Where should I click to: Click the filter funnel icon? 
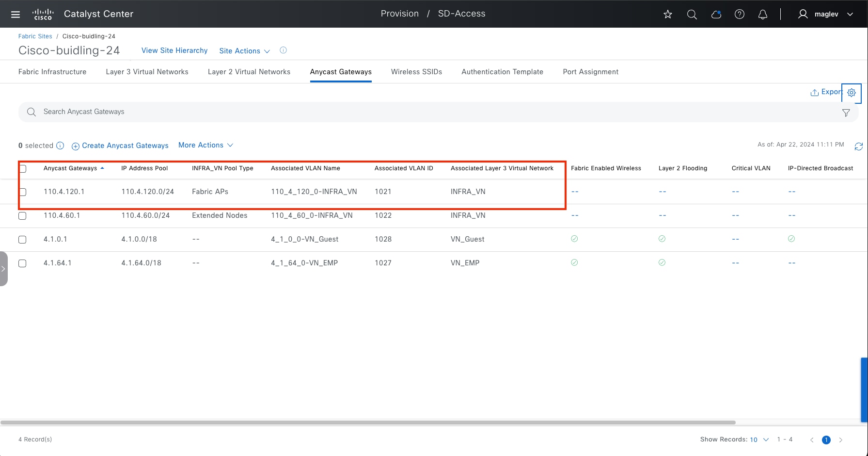click(x=846, y=113)
